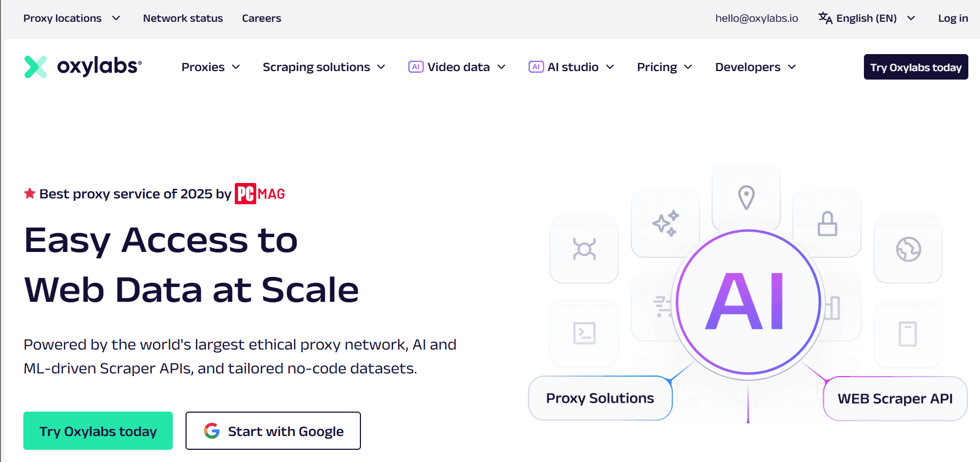The height and width of the screenshot is (462, 980).
Task: Expand the Pricing menu
Action: pyautogui.click(x=664, y=67)
